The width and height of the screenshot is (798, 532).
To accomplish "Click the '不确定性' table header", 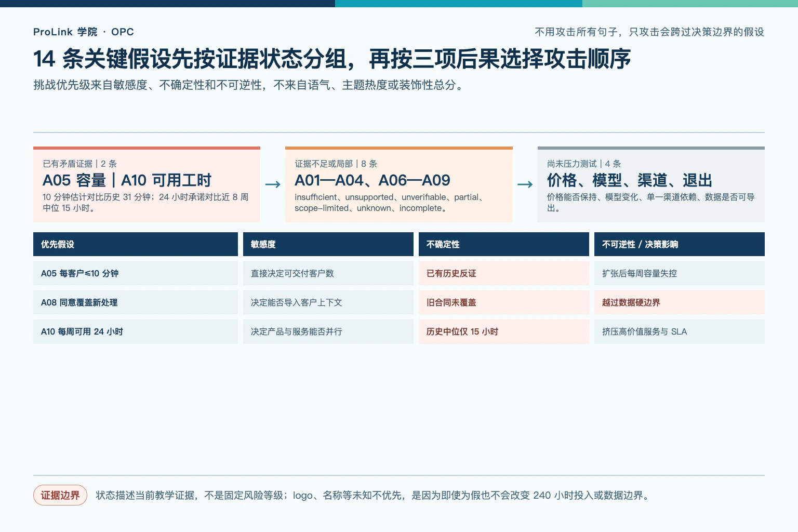I will click(x=504, y=244).
